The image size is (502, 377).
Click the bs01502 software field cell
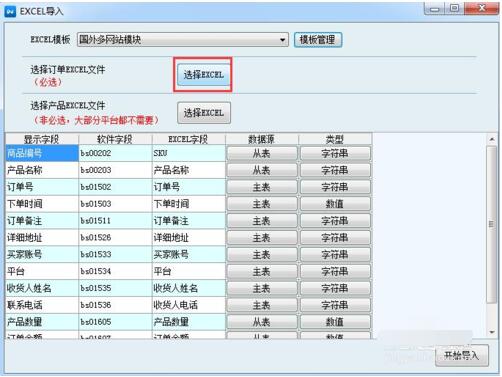(x=115, y=187)
